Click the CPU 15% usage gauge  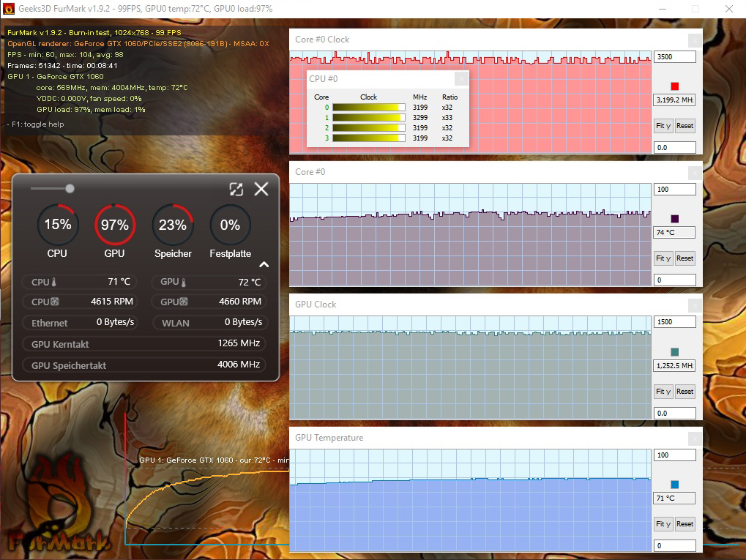pos(58,225)
